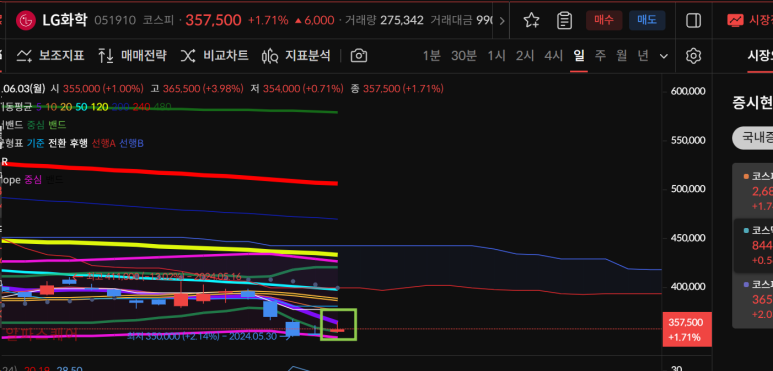
Task: Toggle the 200-day moving average label
Action: [120, 106]
